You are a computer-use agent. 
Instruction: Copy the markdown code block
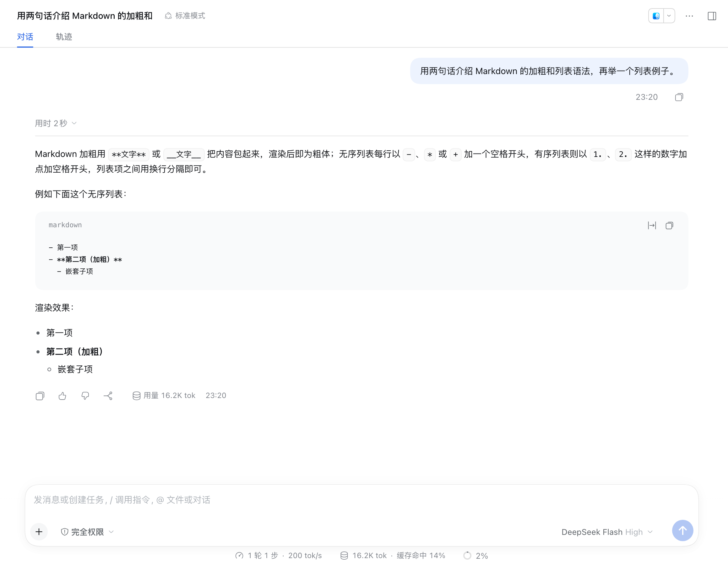(x=669, y=226)
